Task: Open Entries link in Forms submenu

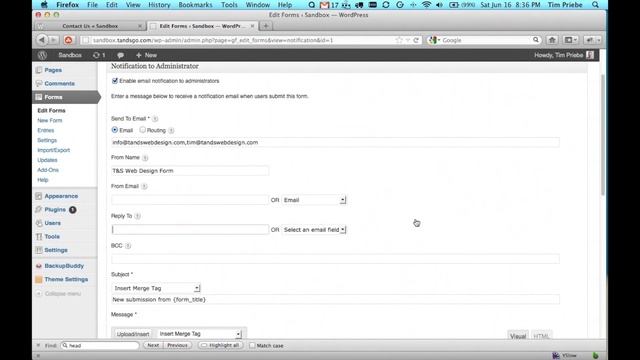Action: [x=46, y=130]
